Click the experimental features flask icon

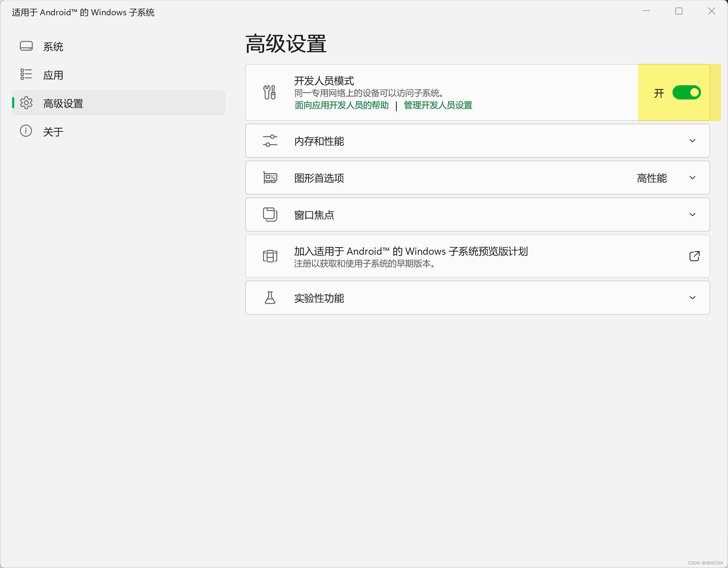point(270,298)
